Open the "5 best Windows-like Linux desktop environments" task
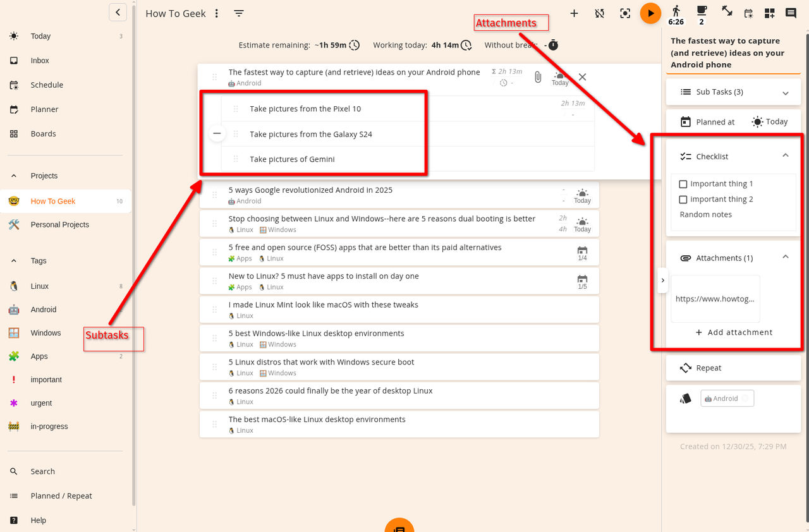This screenshot has height=532, width=809. [399, 339]
